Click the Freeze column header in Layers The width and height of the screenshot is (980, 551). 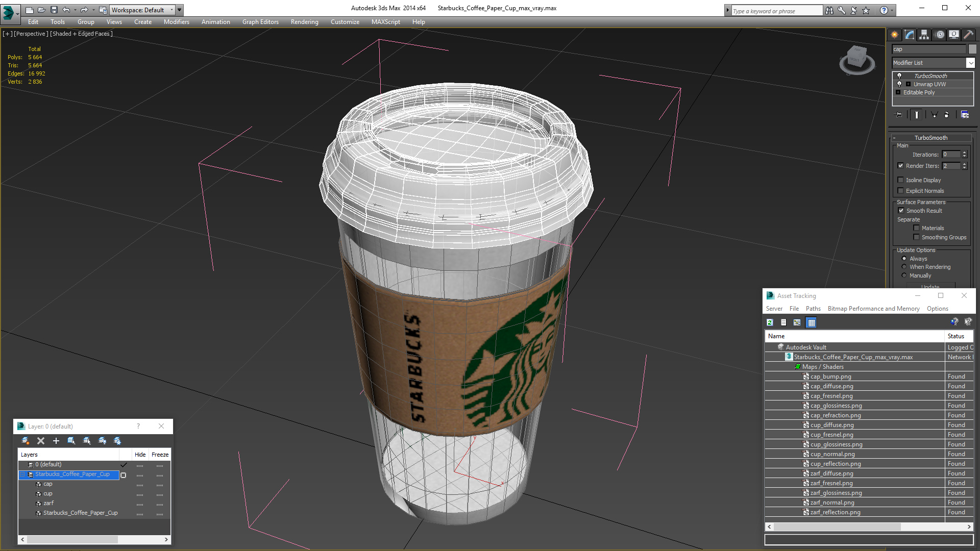[x=160, y=455]
